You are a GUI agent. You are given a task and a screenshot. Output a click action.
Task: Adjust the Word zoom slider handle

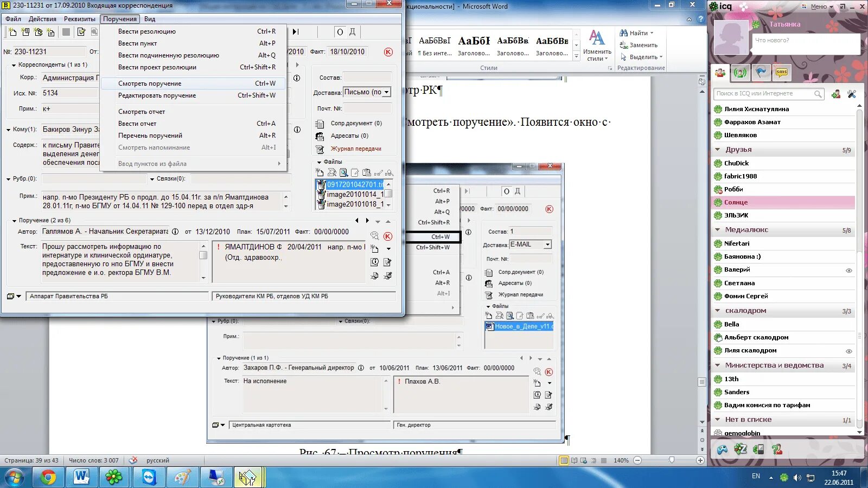click(672, 460)
